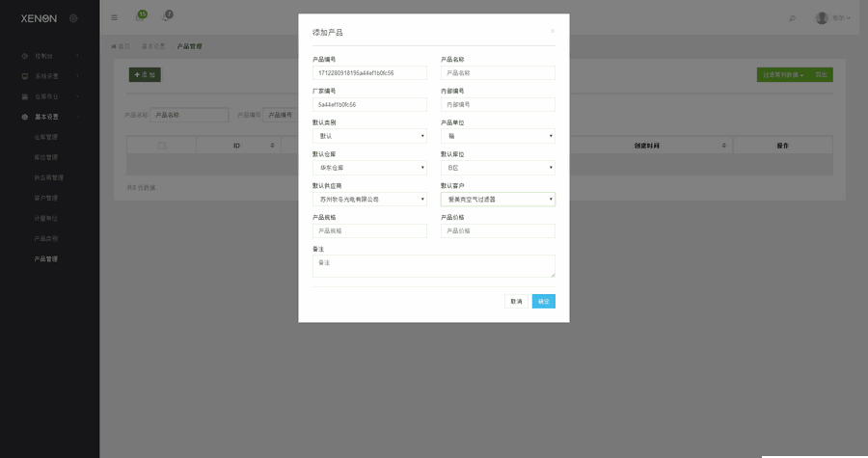This screenshot has width=868, height=458.
Task: Click the 确定 button to confirm
Action: (x=543, y=302)
